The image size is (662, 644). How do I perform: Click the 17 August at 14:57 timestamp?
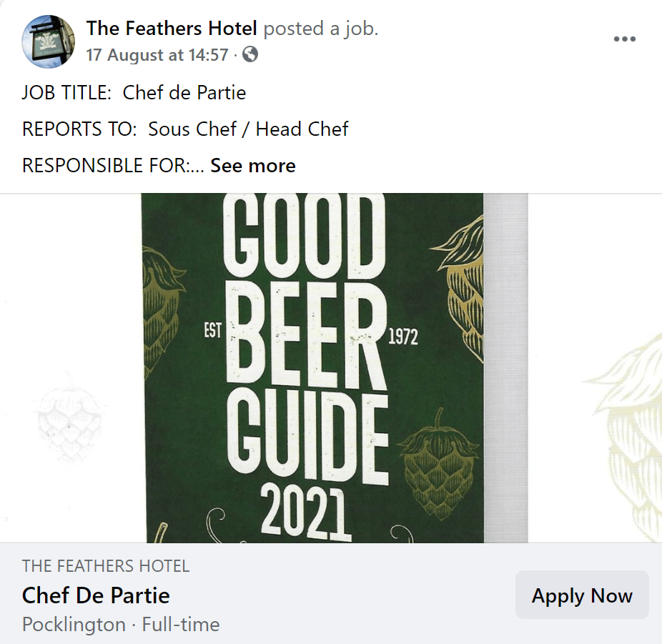click(x=157, y=54)
